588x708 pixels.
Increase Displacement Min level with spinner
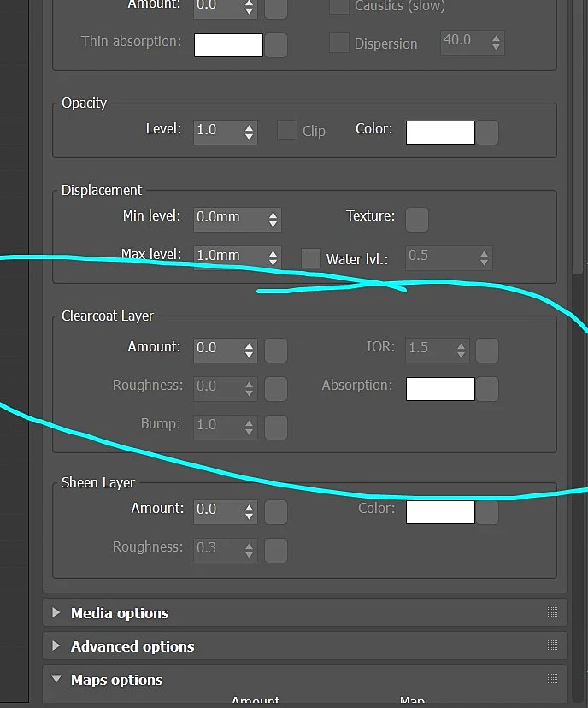pos(273,215)
